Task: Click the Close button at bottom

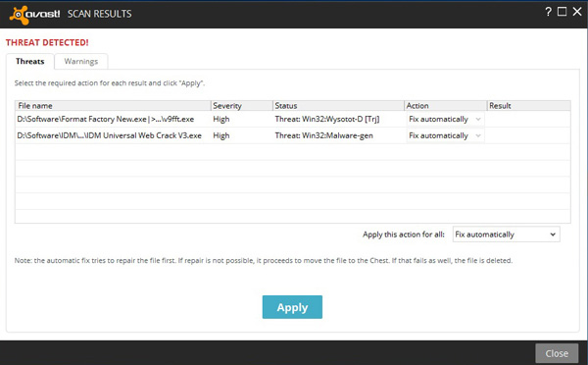Action: (557, 353)
